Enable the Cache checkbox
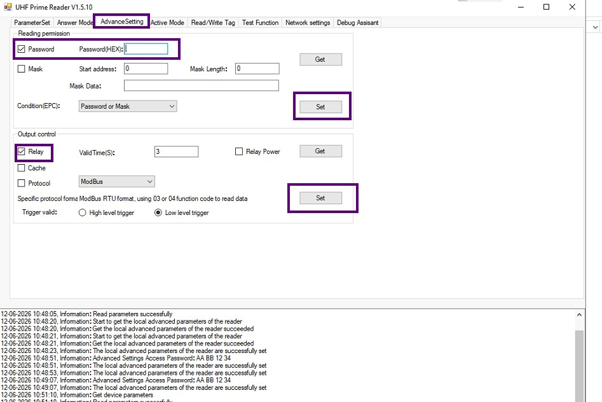 pos(21,168)
